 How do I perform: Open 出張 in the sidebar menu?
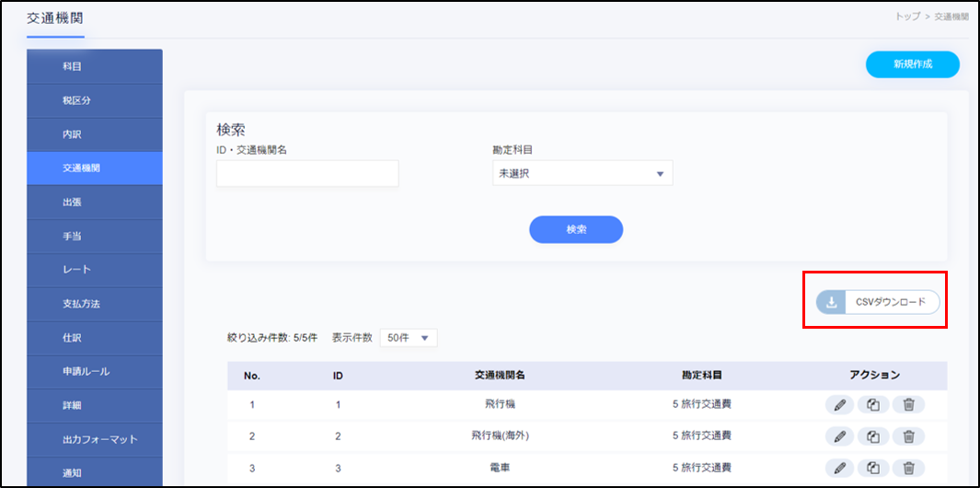(95, 202)
